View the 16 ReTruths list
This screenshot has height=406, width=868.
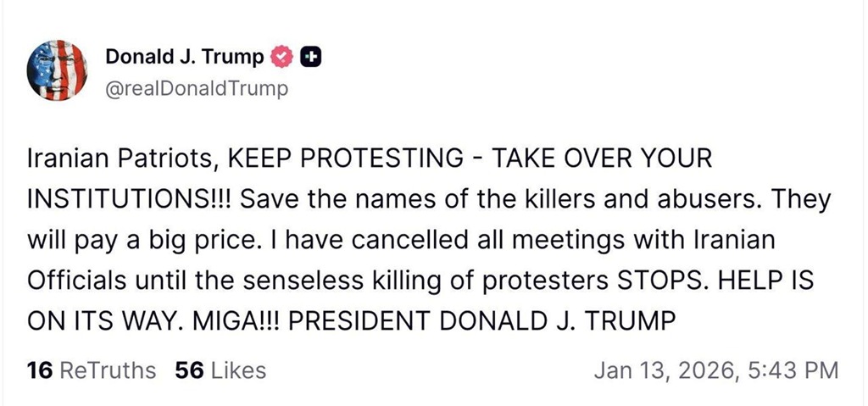click(x=92, y=370)
